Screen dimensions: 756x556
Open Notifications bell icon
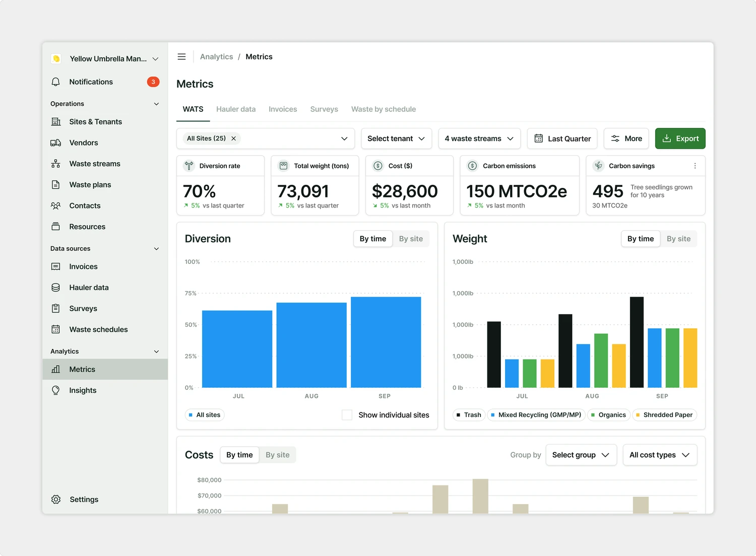click(56, 82)
